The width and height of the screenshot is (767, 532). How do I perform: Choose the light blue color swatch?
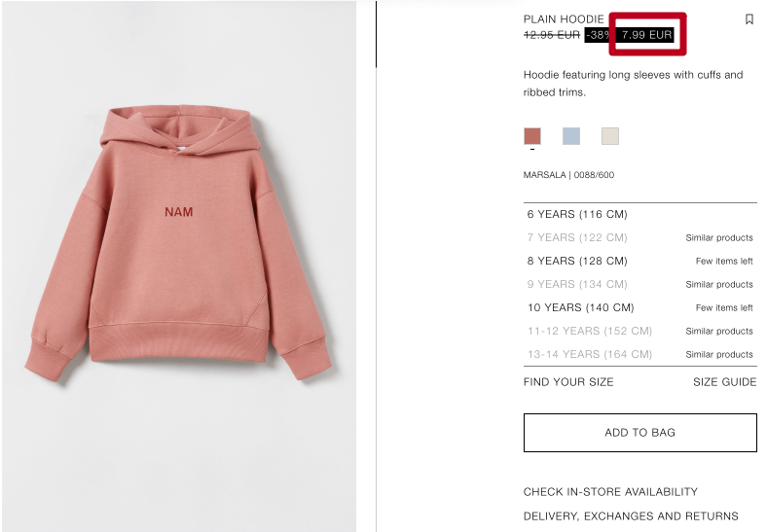pyautogui.click(x=571, y=136)
